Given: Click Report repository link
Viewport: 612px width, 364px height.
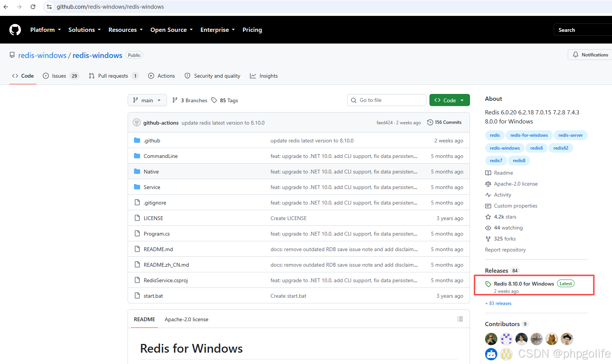Looking at the screenshot, I should click(505, 250).
